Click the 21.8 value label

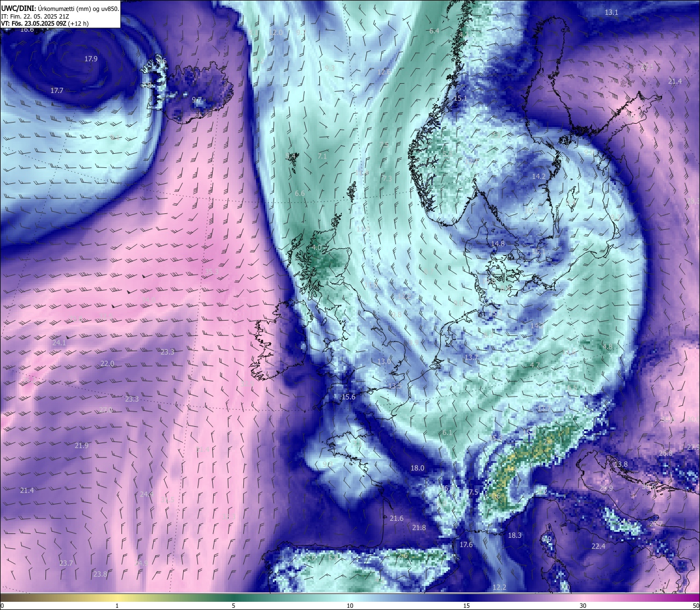[419, 528]
